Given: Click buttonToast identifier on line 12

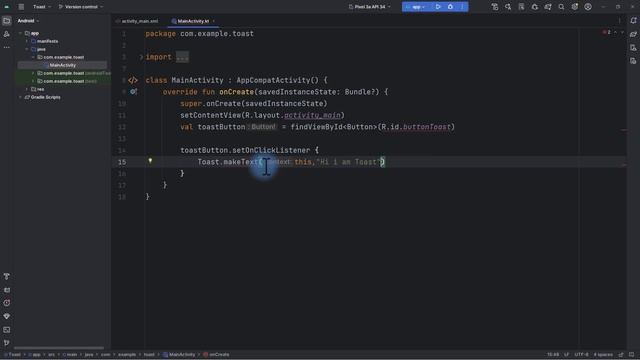Looking at the screenshot, I should tap(427, 127).
